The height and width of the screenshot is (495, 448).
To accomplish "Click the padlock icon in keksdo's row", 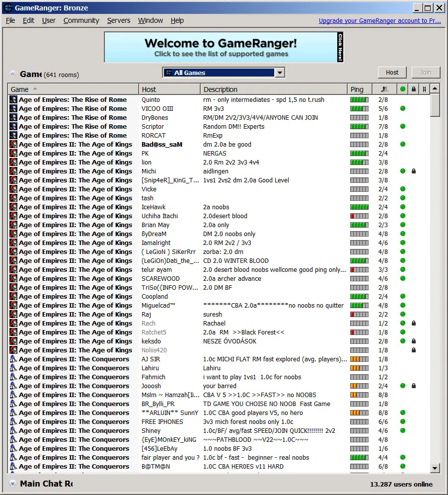I will 414,341.
